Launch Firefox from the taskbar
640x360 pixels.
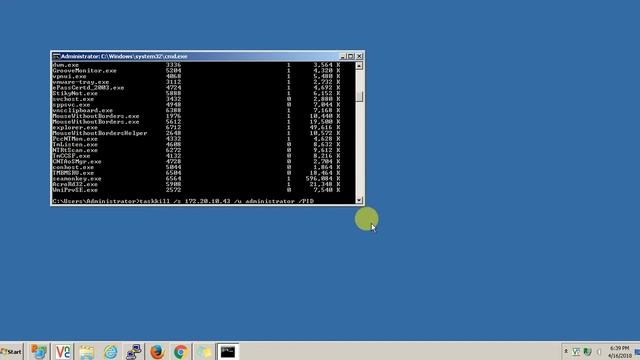(x=157, y=352)
